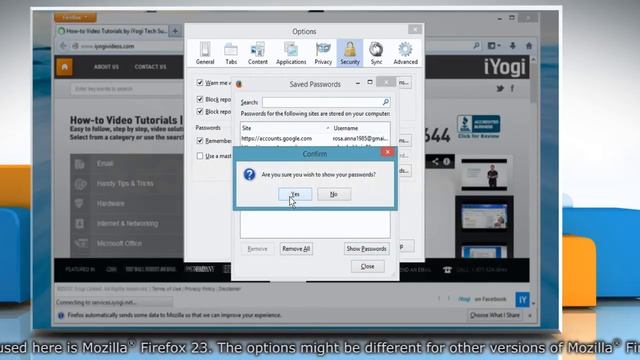Close the Confirm dialog with red X
The width and height of the screenshot is (640, 360).
387,152
